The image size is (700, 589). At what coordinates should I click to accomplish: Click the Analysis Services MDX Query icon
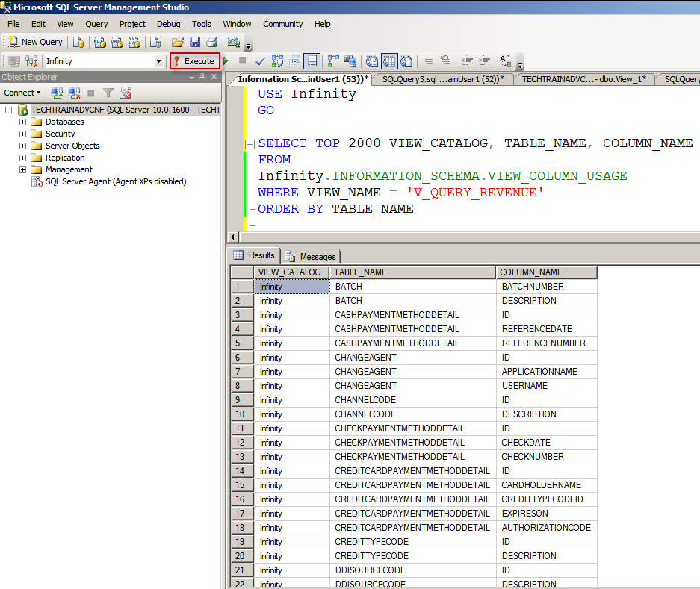pyautogui.click(x=99, y=42)
